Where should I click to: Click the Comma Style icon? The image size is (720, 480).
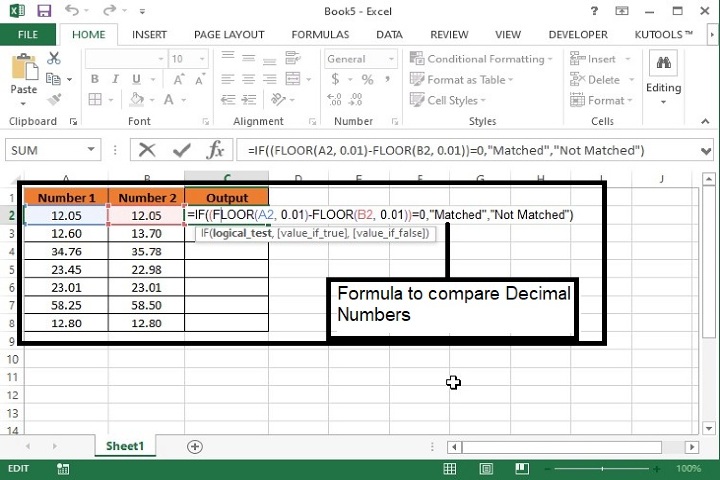tap(388, 79)
